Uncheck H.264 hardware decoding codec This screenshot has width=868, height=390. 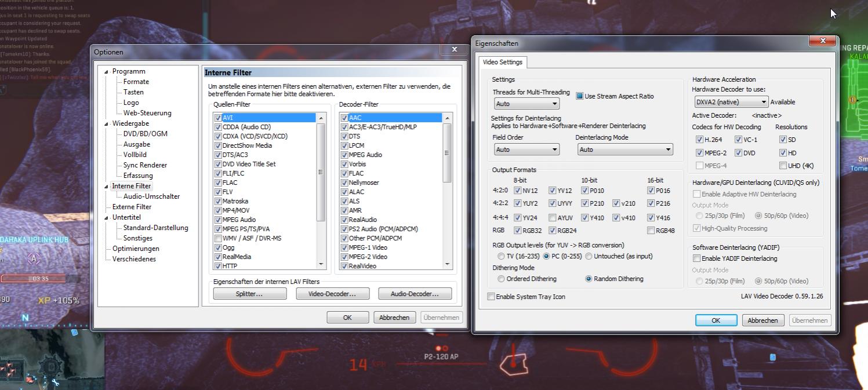700,139
